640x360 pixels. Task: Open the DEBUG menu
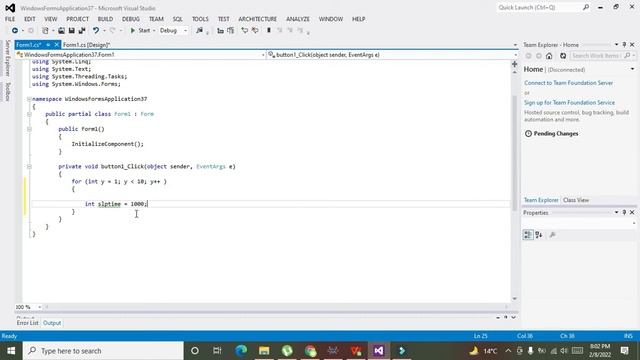[x=131, y=19]
